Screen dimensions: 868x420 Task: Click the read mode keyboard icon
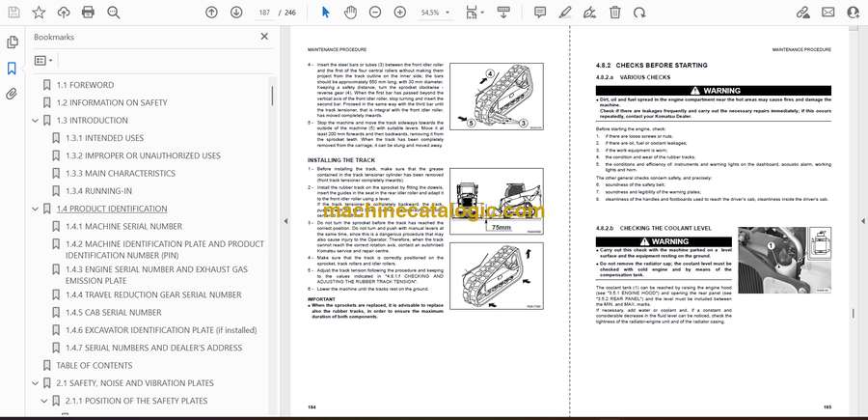pos(503,13)
